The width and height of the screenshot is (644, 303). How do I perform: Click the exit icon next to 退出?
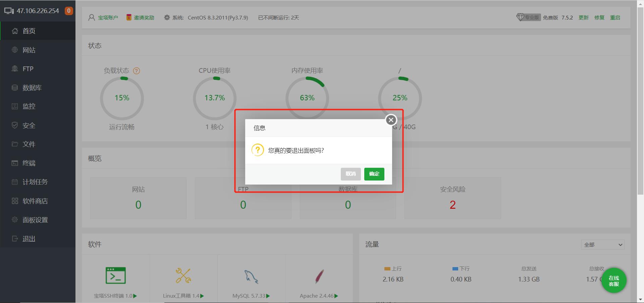point(15,239)
